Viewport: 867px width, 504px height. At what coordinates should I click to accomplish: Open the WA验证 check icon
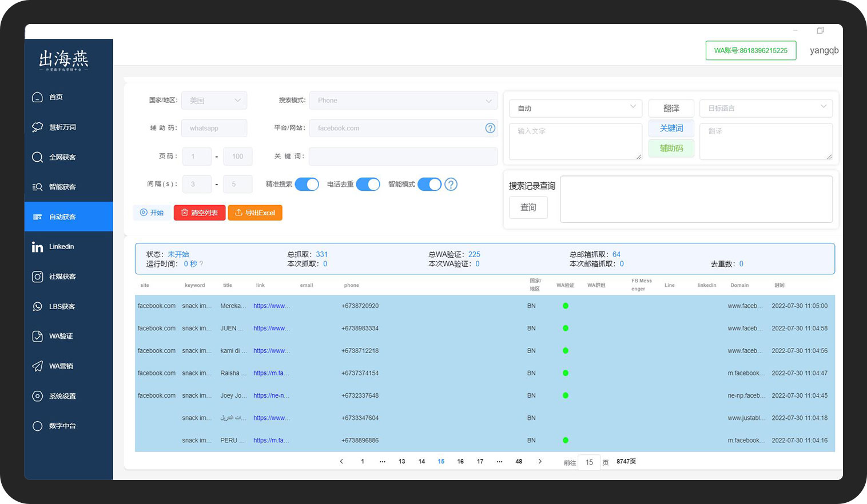pos(37,336)
